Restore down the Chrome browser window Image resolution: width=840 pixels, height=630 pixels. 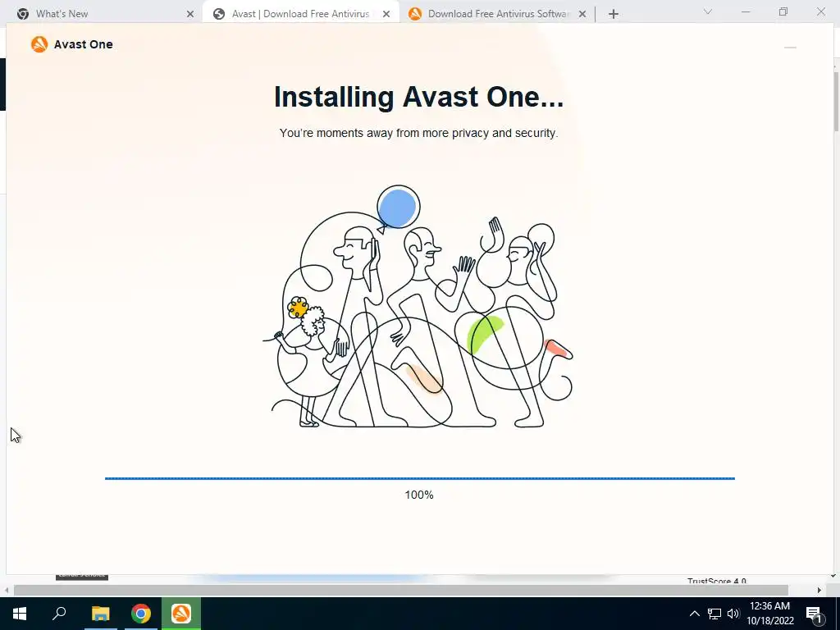[783, 11]
